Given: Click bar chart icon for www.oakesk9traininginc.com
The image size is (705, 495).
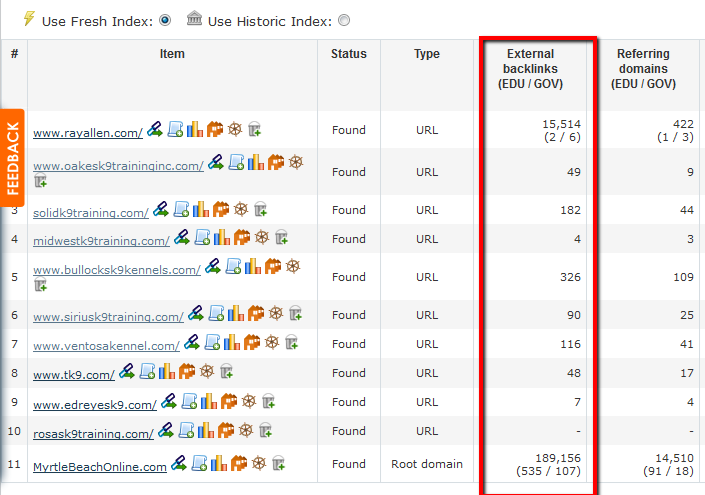Looking at the screenshot, I should [x=256, y=162].
